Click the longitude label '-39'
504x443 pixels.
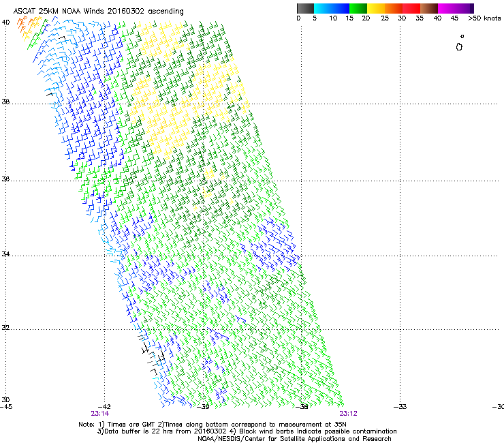(x=203, y=407)
